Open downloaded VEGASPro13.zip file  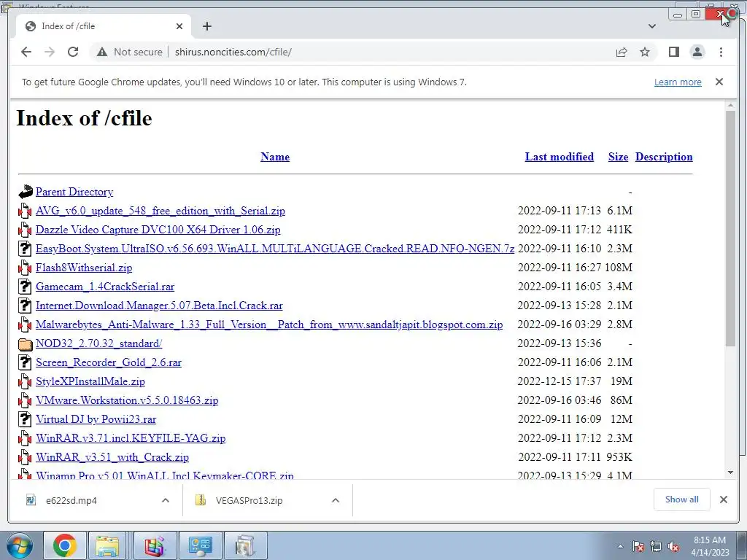coord(249,500)
